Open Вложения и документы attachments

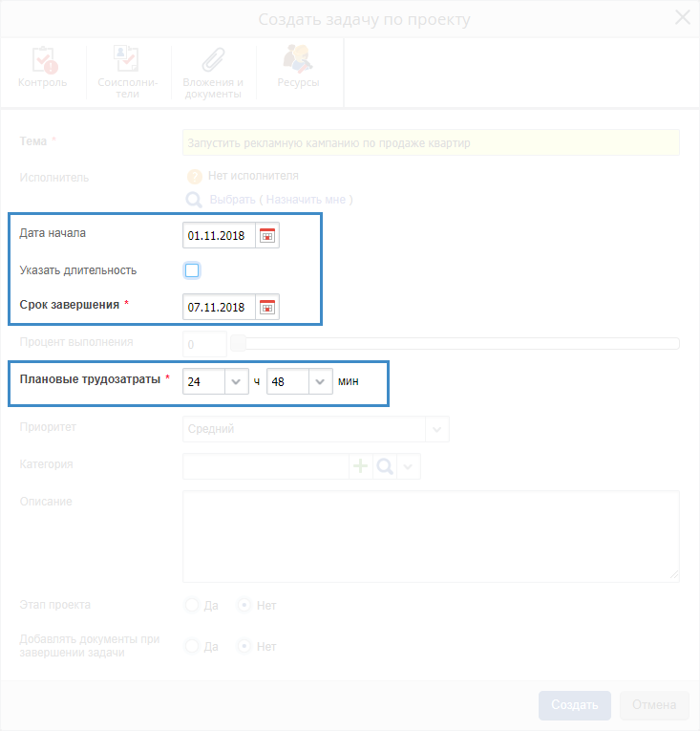[213, 73]
